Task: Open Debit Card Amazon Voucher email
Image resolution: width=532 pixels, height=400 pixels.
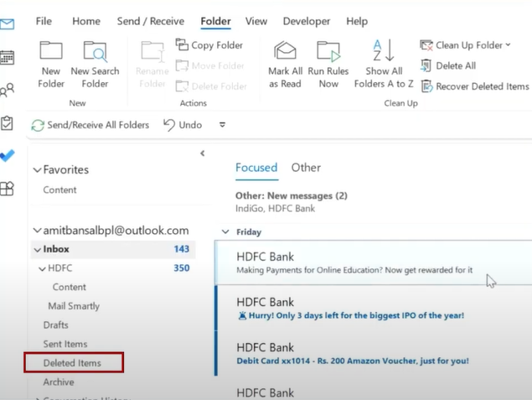Action: tap(373, 354)
